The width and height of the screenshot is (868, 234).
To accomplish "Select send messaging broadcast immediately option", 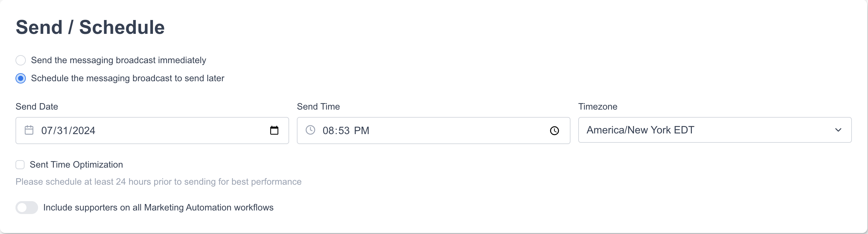I will point(21,60).
